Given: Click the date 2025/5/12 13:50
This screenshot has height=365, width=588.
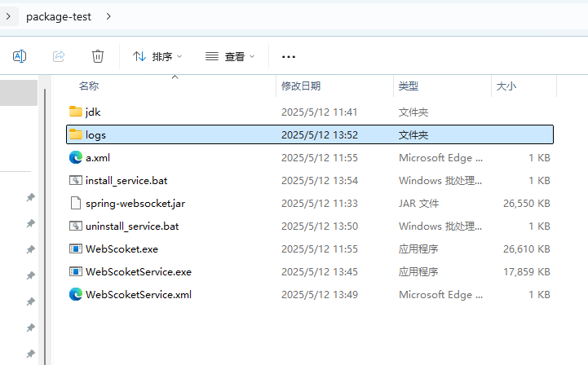Looking at the screenshot, I should (x=320, y=226).
